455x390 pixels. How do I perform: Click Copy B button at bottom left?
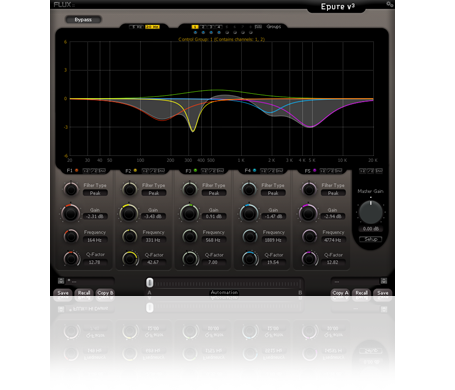click(x=105, y=293)
